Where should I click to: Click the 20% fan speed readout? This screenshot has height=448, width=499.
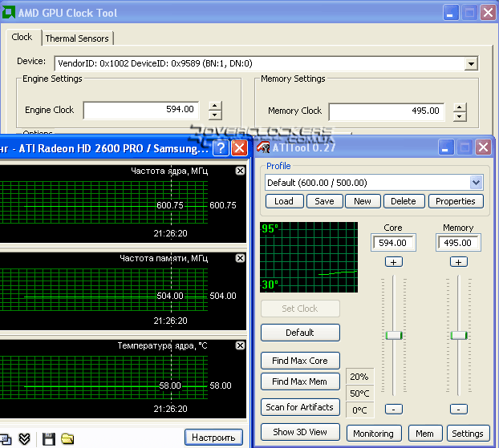pyautogui.click(x=359, y=377)
